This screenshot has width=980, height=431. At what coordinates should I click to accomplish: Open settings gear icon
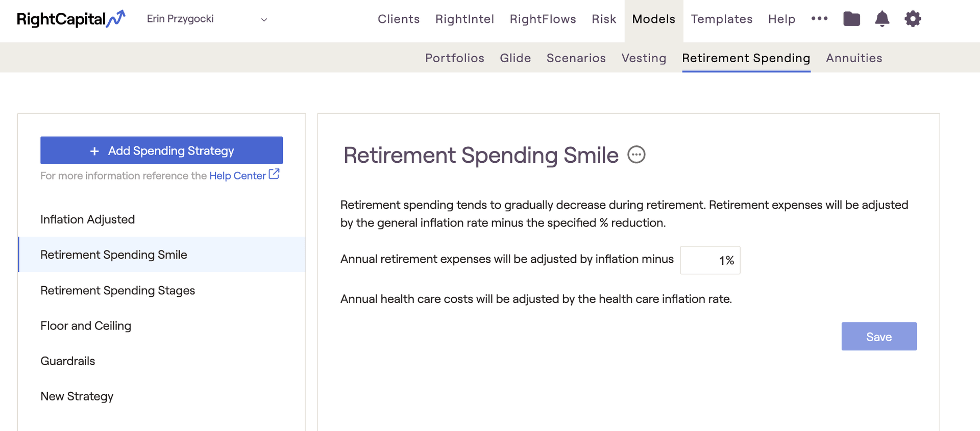tap(913, 19)
